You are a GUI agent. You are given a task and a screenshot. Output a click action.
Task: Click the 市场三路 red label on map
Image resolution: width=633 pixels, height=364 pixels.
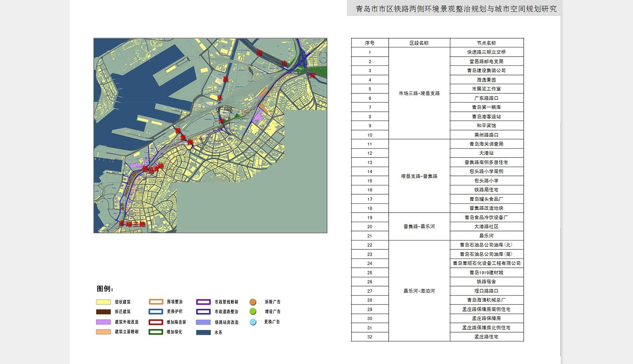pyautogui.click(x=132, y=224)
